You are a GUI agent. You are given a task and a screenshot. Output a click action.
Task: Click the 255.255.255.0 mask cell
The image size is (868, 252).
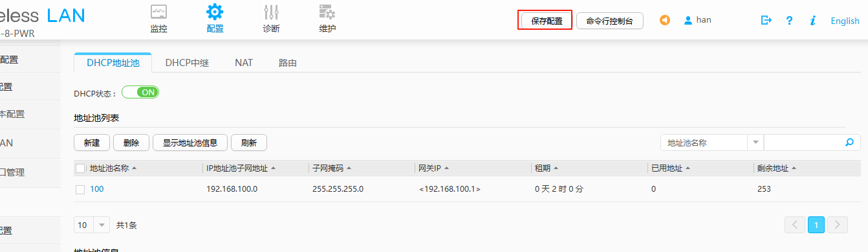338,189
